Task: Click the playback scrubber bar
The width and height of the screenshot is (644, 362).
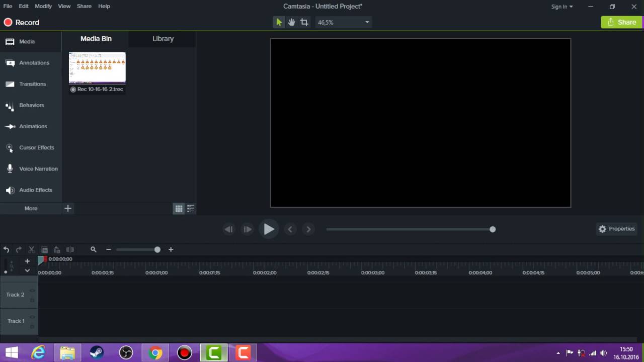Action: (411, 229)
